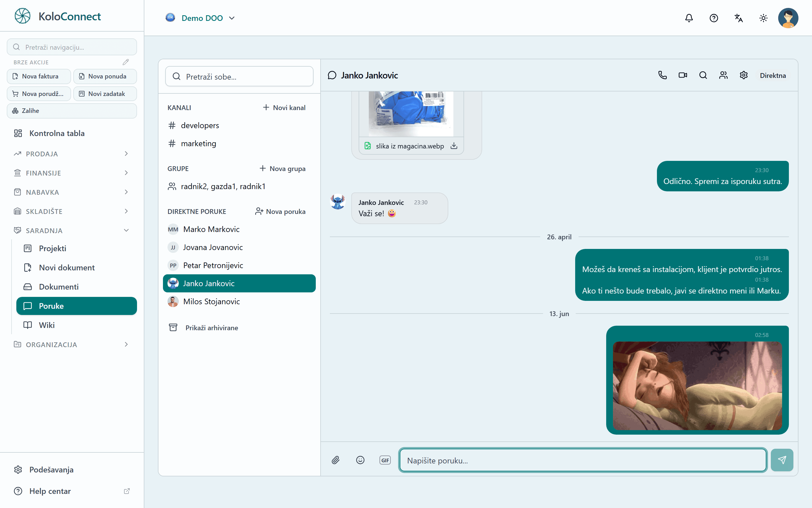Open the Demo DOO company dropdown

coord(200,18)
